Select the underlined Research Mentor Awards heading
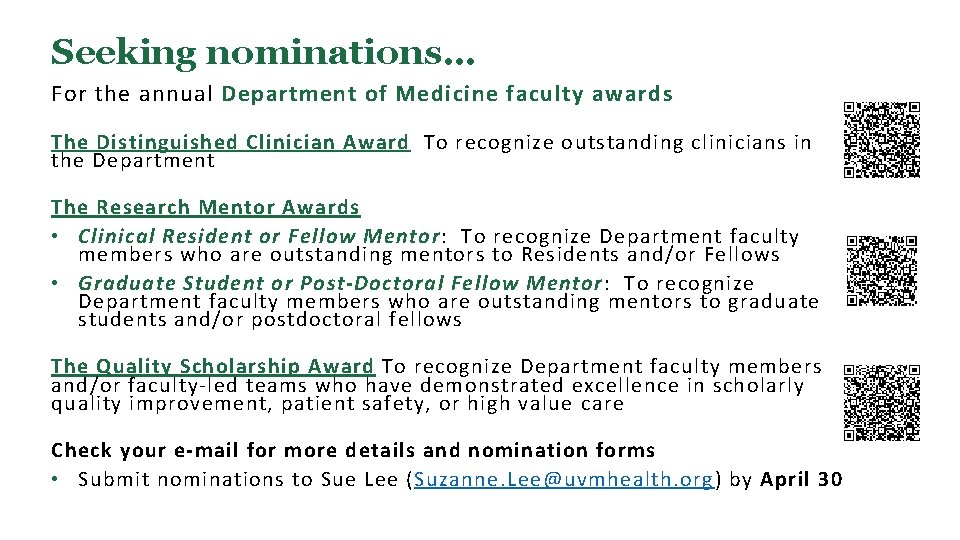Screen dimensions: 960x540 coord(205,207)
